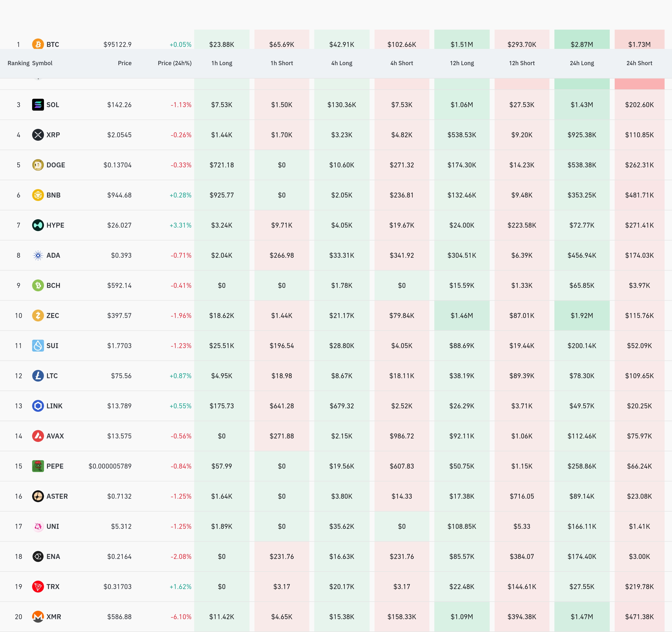Click the Monero XMR icon
The height and width of the screenshot is (632, 672).
point(38,616)
